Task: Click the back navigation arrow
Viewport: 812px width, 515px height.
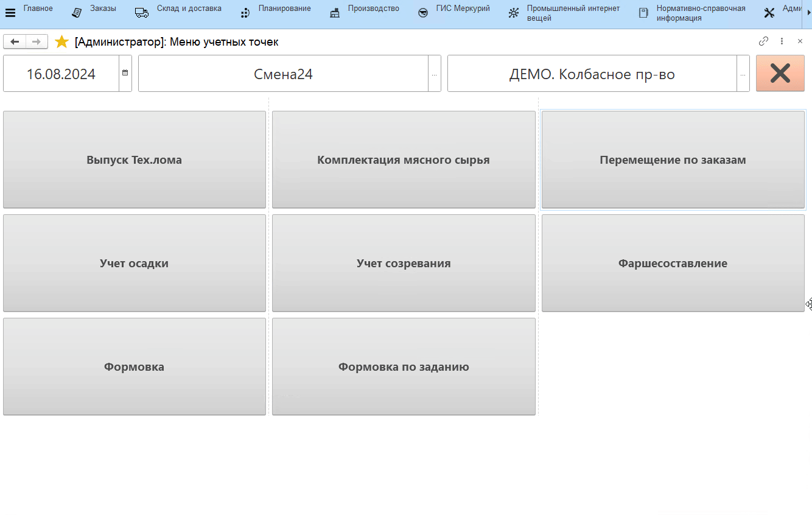Action: pyautogui.click(x=15, y=41)
